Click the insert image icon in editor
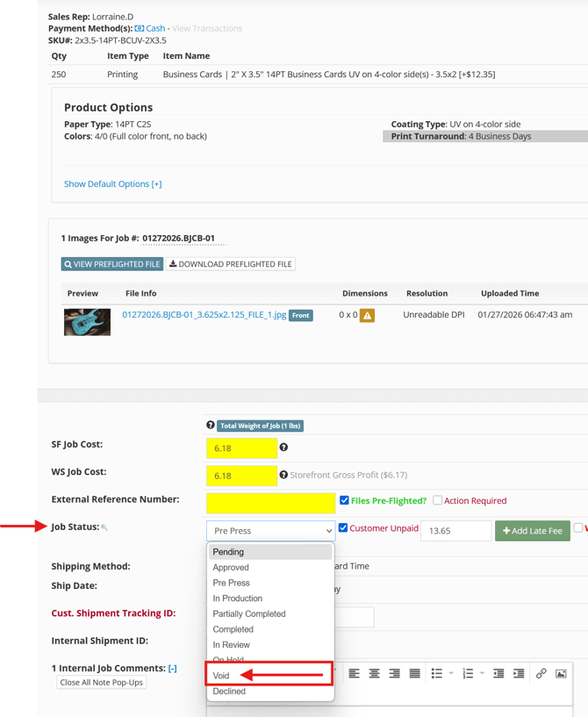This screenshot has height=717, width=588. click(x=561, y=673)
